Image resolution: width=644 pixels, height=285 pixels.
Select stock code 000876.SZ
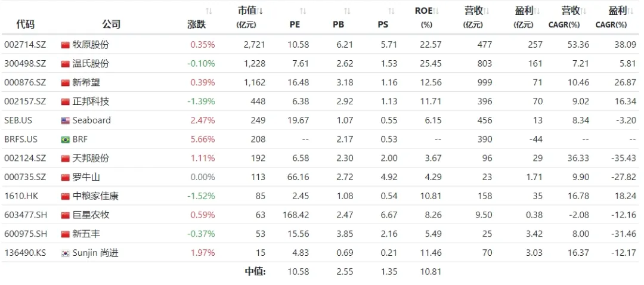(25, 83)
